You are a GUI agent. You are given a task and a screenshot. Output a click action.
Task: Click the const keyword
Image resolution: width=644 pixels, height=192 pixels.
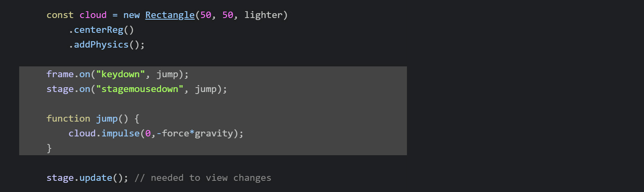point(60,15)
